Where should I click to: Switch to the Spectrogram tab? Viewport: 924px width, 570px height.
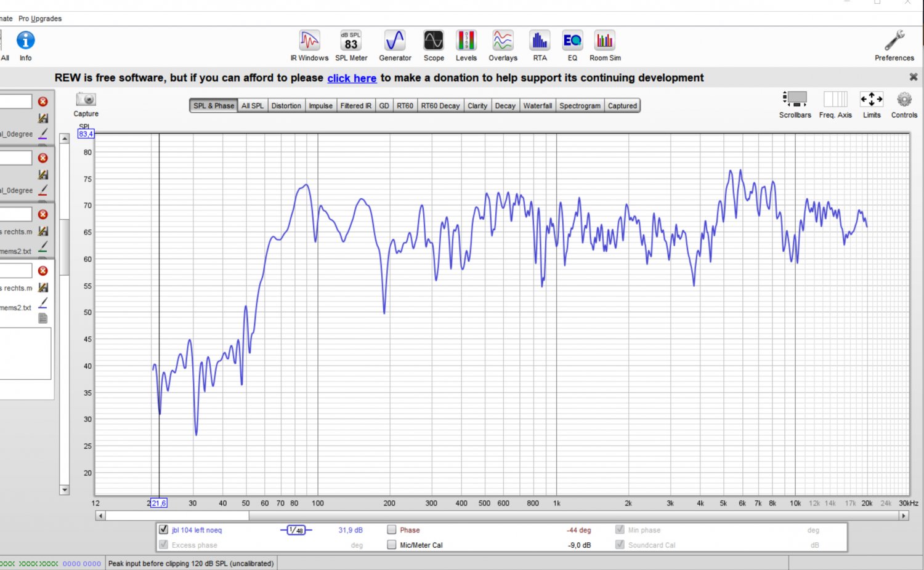coord(580,106)
